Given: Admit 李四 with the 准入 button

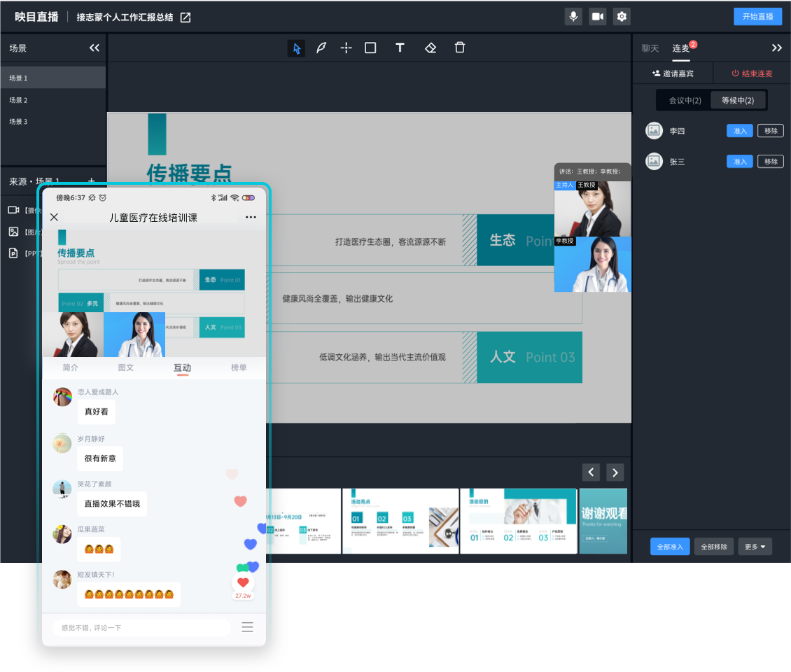Looking at the screenshot, I should [x=739, y=131].
